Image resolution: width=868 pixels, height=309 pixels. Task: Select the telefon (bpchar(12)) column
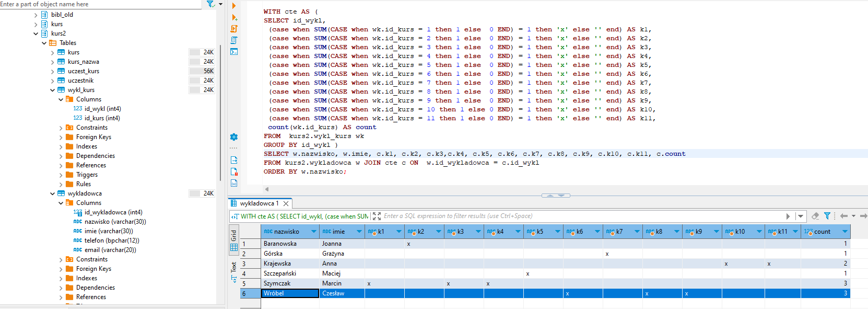pos(112,241)
